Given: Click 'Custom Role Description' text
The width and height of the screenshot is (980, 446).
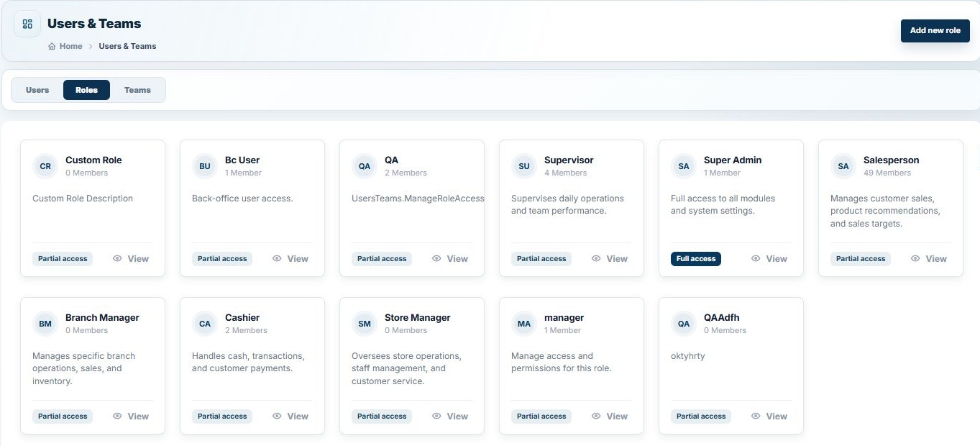Looking at the screenshot, I should [83, 199].
